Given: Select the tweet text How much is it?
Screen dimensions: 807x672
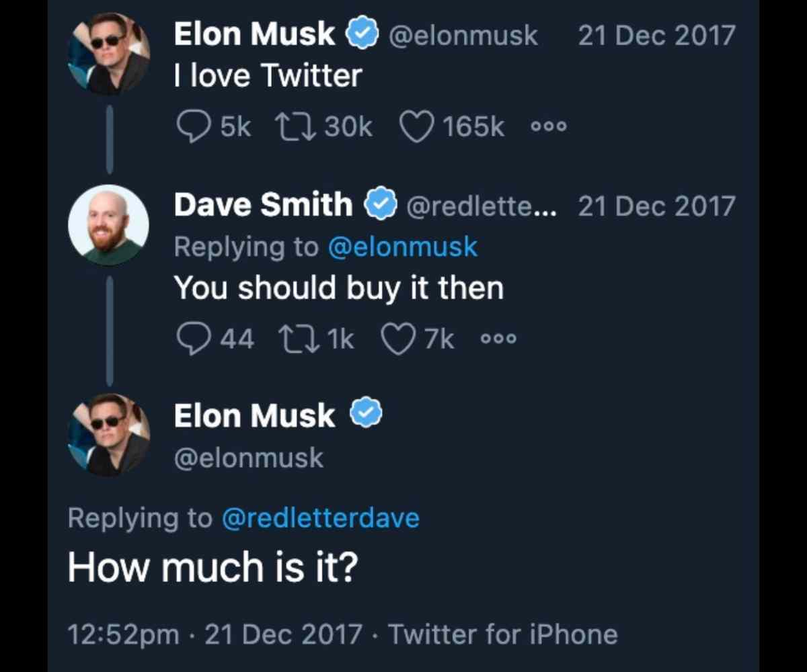Looking at the screenshot, I should pos(215,566).
